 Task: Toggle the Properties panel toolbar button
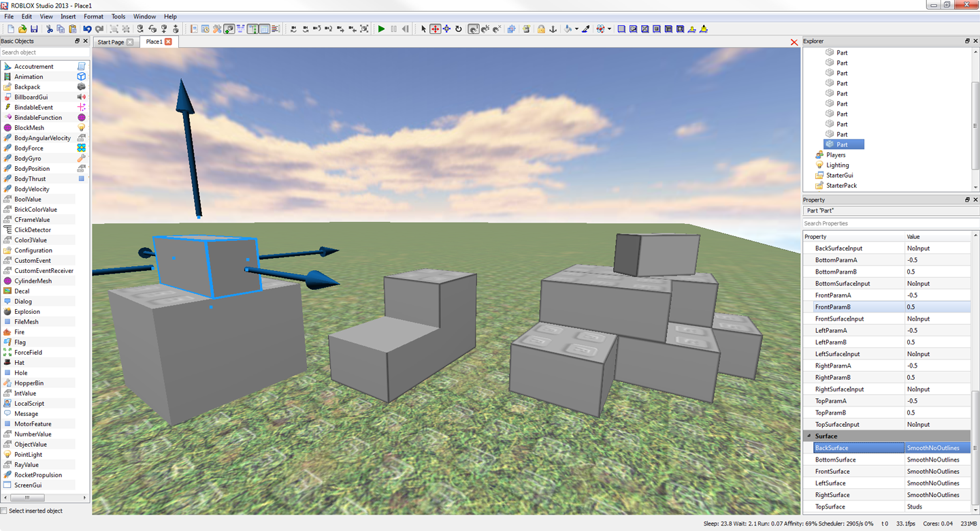264,29
